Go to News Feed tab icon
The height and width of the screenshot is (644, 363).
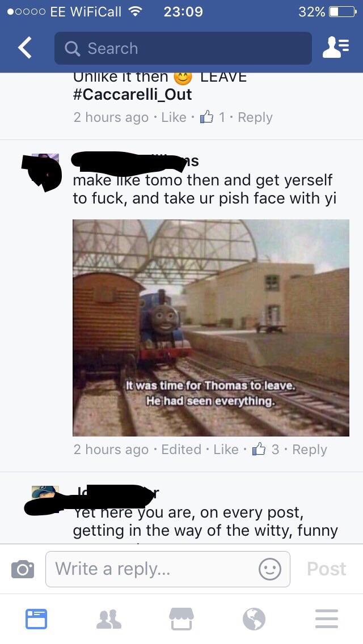36,618
